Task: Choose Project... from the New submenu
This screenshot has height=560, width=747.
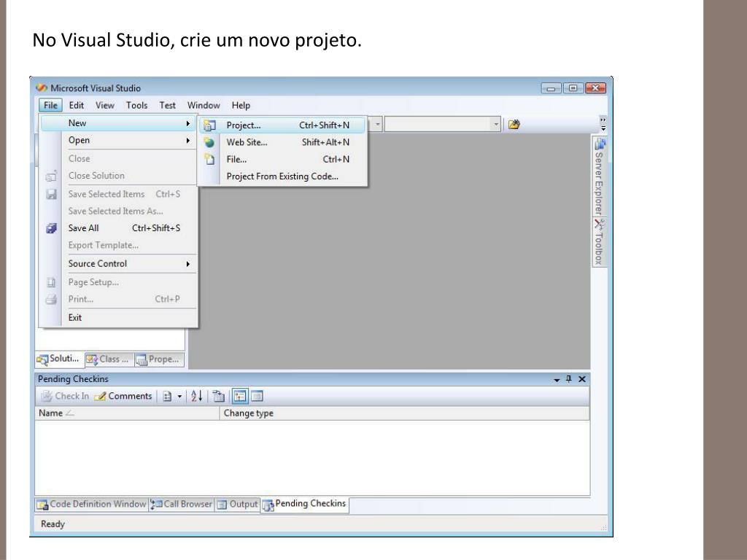Action: pos(282,125)
